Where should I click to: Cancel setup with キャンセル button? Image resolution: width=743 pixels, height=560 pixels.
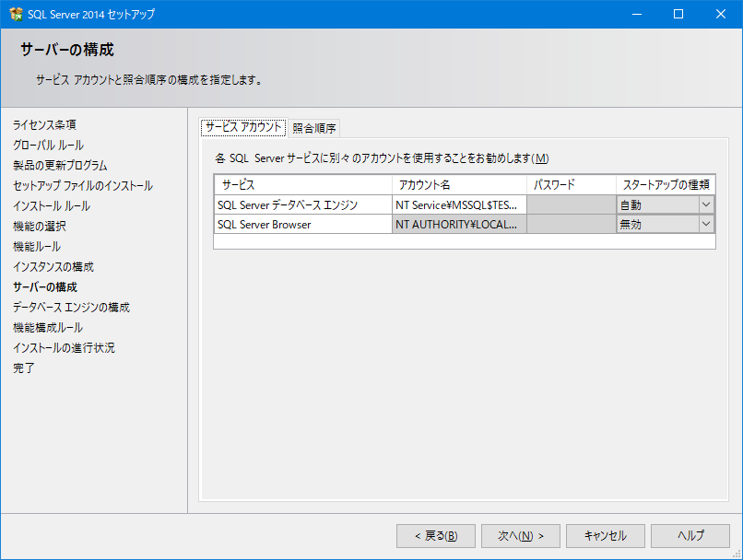pyautogui.click(x=606, y=536)
